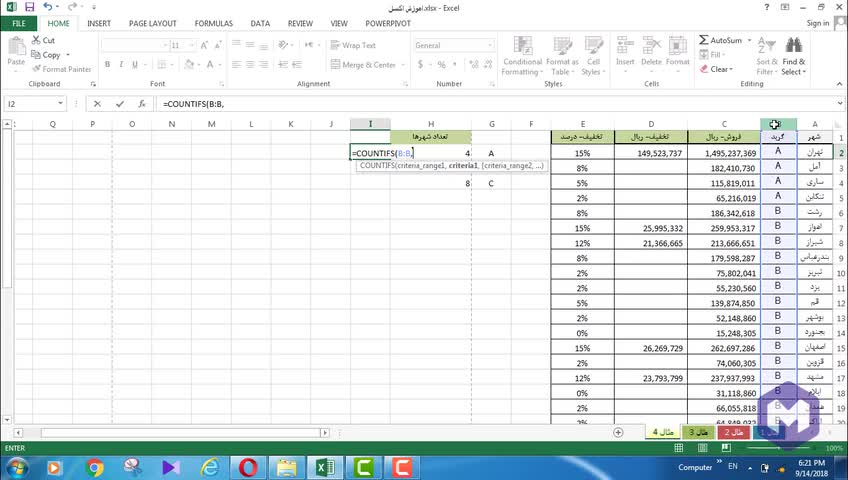Click the Increase Font Size icon
The height and width of the screenshot is (480, 848).
(204, 45)
